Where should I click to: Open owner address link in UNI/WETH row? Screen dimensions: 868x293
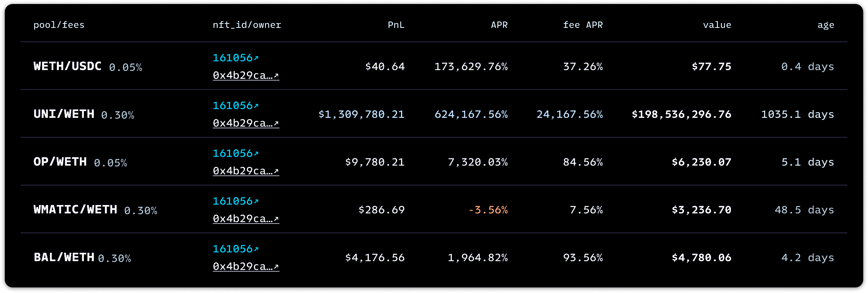click(246, 123)
